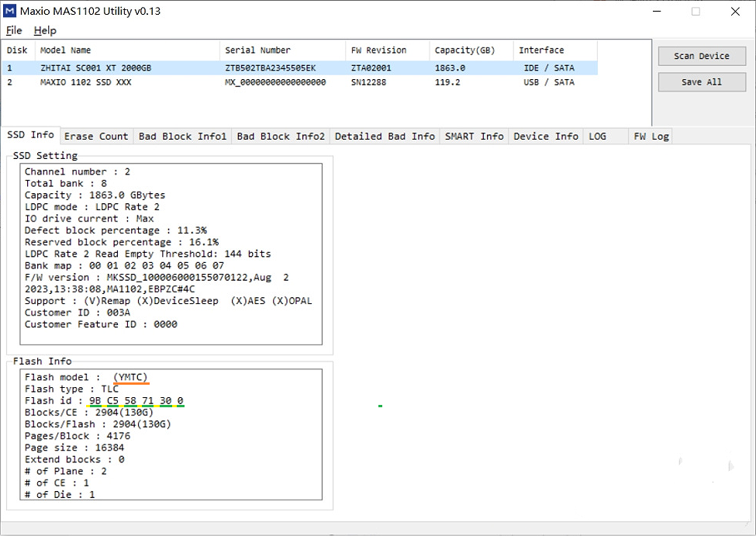
Task: Click the 1863.0 capacity cell
Action: [450, 68]
